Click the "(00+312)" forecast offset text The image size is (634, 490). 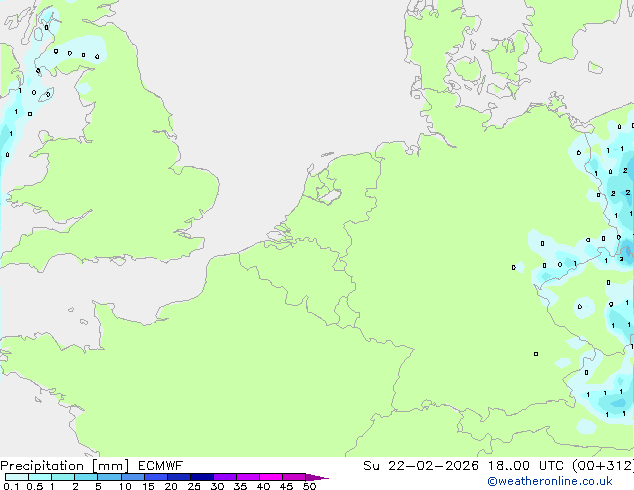[x=603, y=466]
